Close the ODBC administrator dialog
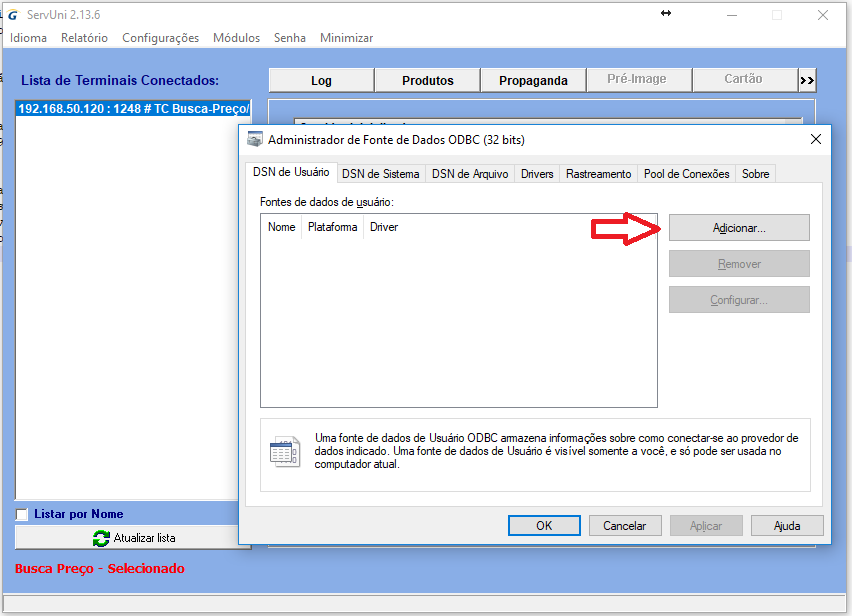The width and height of the screenshot is (852, 616). [815, 140]
